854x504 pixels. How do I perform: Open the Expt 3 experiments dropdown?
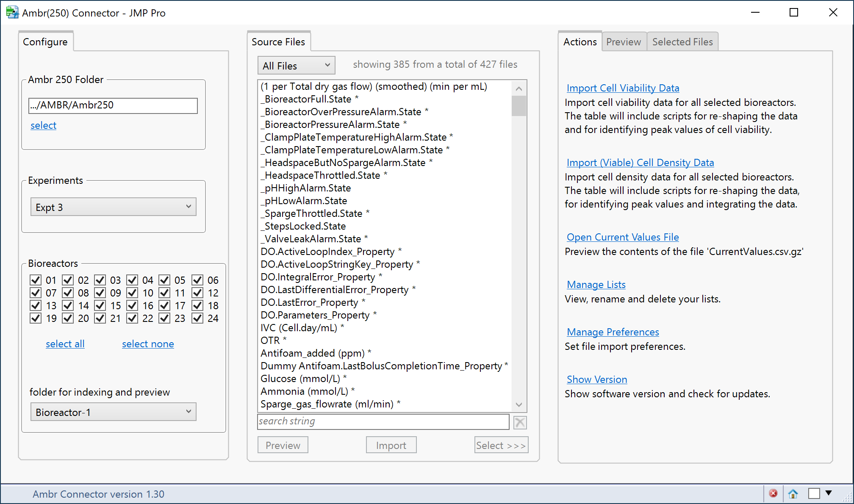tap(114, 207)
